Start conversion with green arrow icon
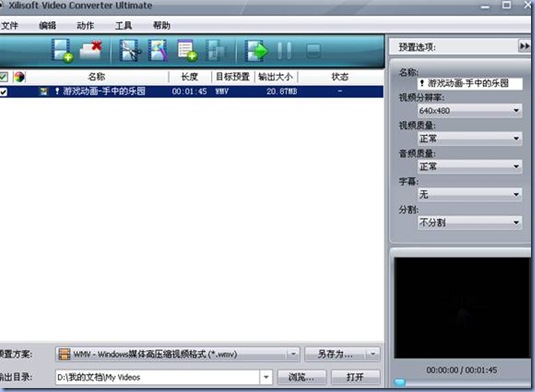The width and height of the screenshot is (535, 392). 256,50
